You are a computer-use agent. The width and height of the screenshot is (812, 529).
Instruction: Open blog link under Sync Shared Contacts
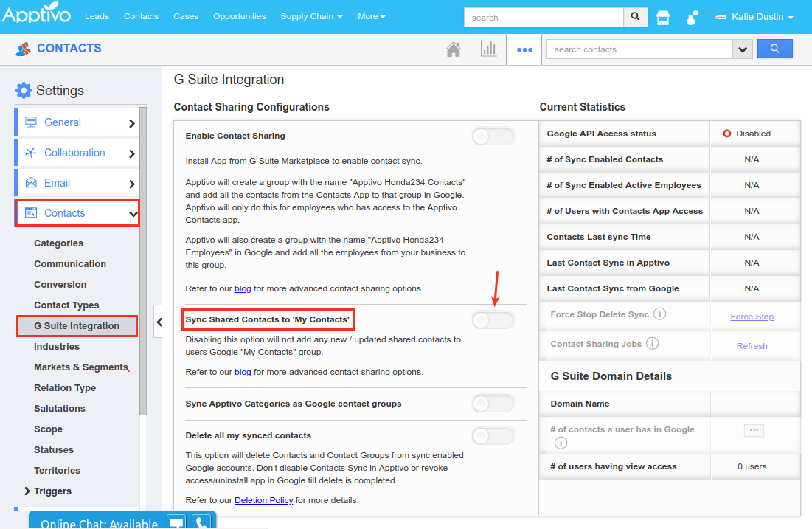[243, 372]
